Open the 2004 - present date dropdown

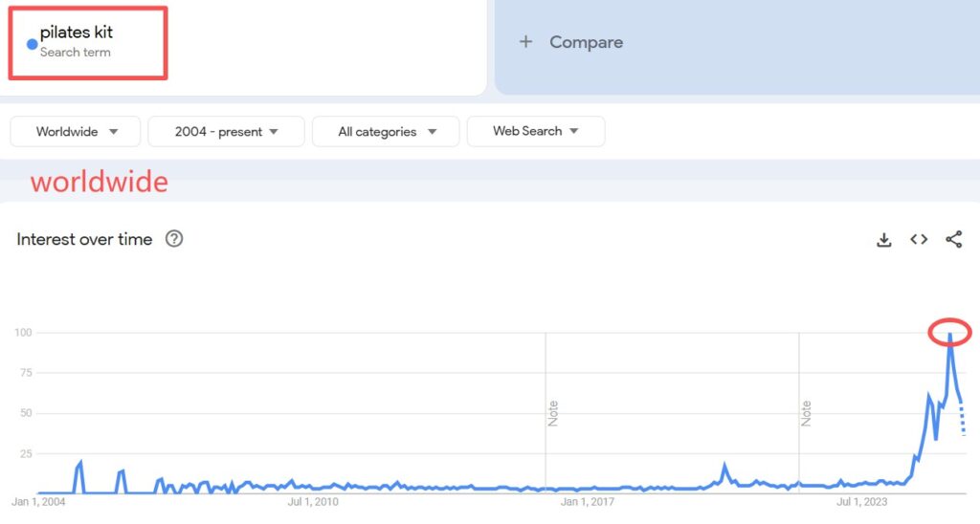pyautogui.click(x=226, y=132)
